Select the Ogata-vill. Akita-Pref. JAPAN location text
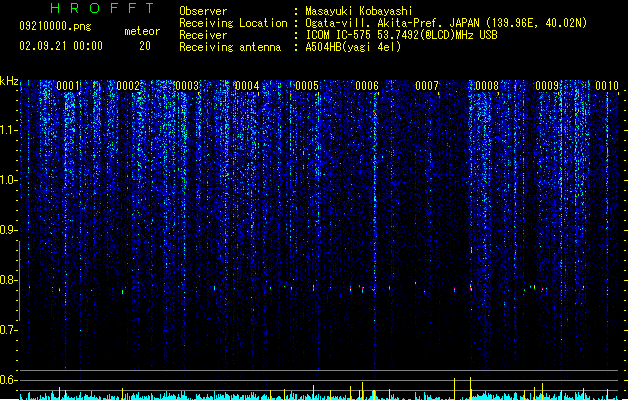The height and width of the screenshot is (400, 629). coord(446,23)
